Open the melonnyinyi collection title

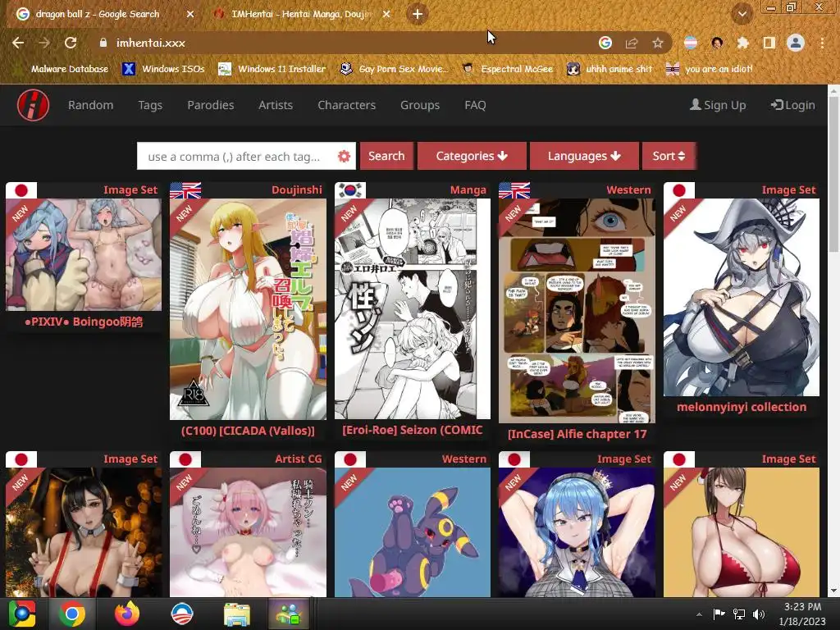742,407
